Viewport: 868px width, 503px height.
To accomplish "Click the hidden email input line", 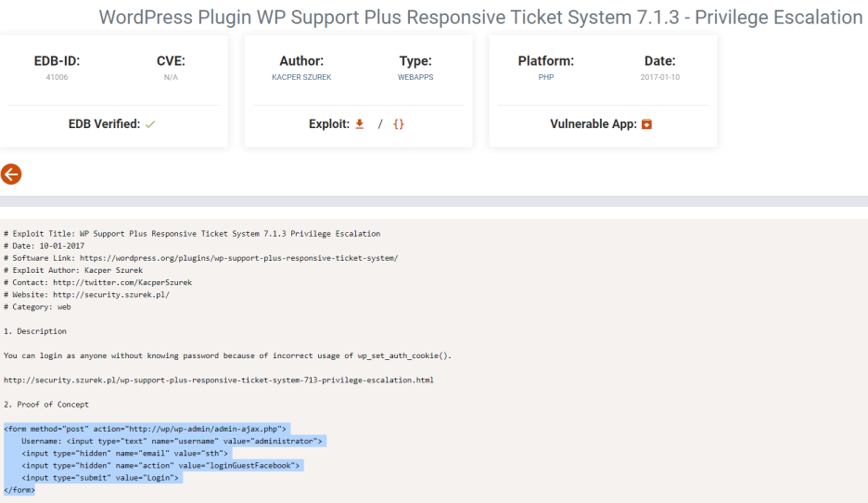I will [124, 453].
